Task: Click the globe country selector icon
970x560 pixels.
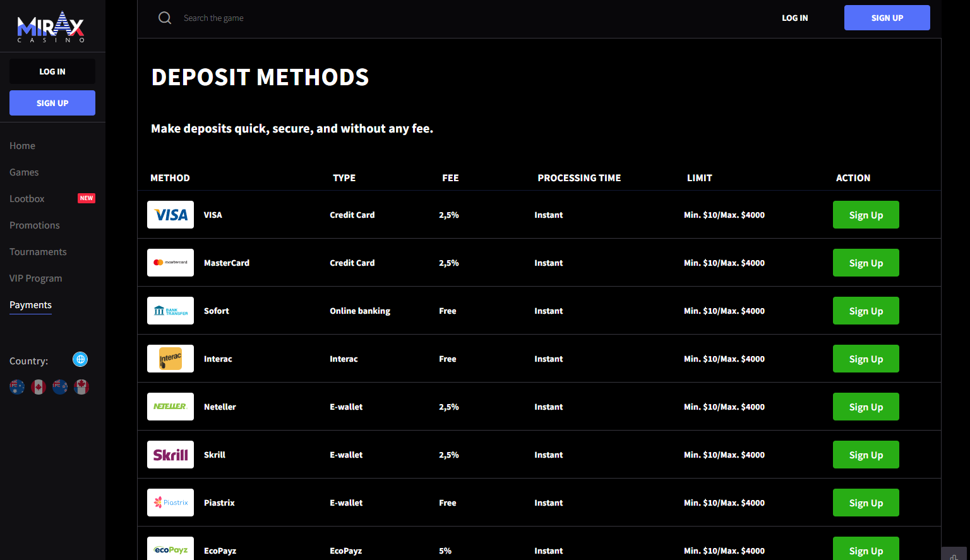Action: [80, 359]
